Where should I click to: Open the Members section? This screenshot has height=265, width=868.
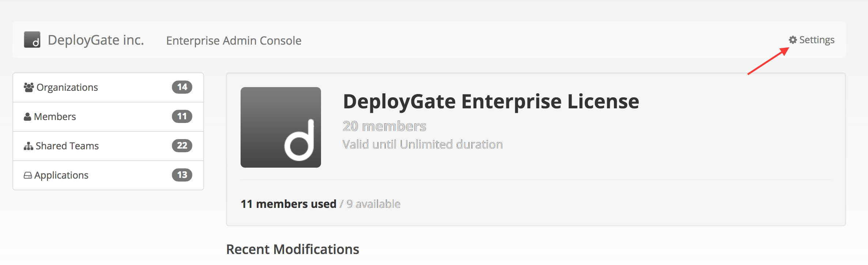point(108,117)
